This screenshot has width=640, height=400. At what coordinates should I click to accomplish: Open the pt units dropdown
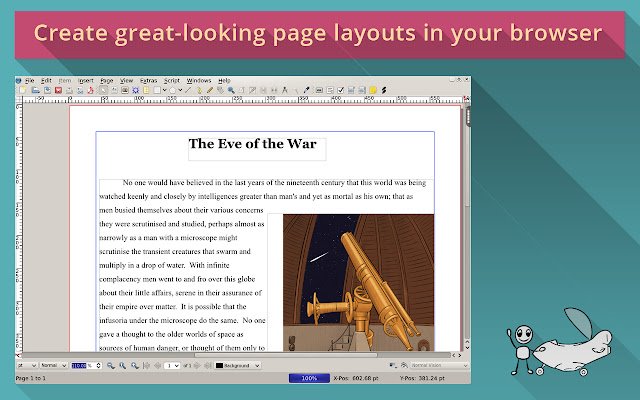27,365
